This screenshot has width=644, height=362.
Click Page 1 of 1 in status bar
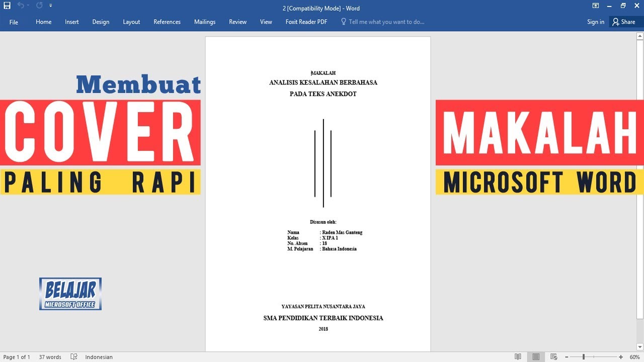(x=17, y=357)
